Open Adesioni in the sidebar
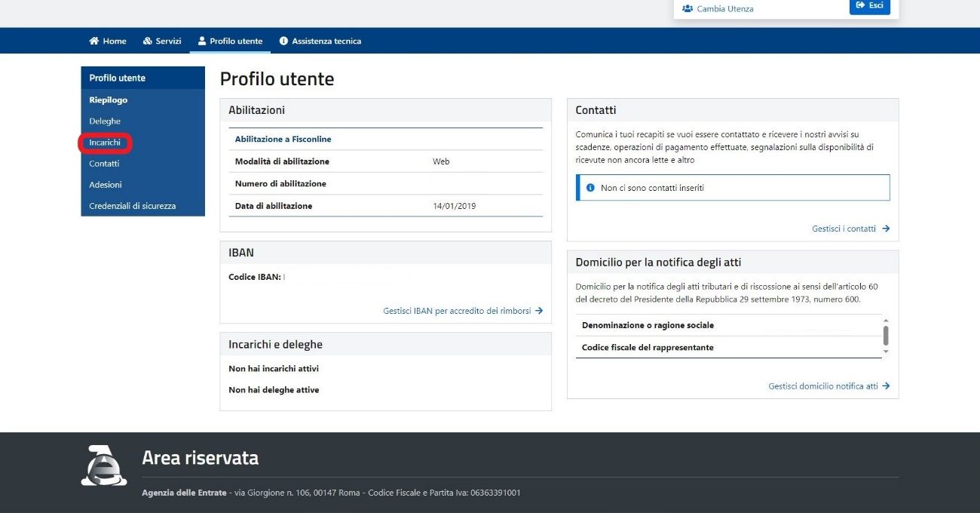 click(x=106, y=185)
